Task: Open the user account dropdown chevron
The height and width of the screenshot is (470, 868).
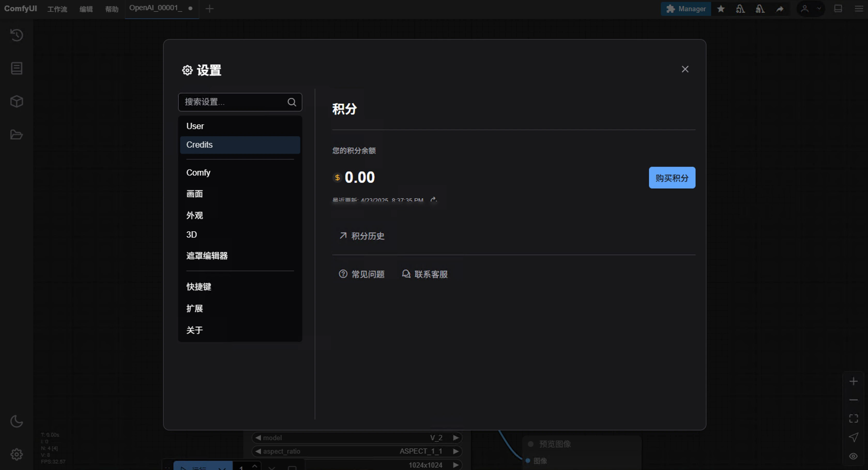Action: pos(819,9)
